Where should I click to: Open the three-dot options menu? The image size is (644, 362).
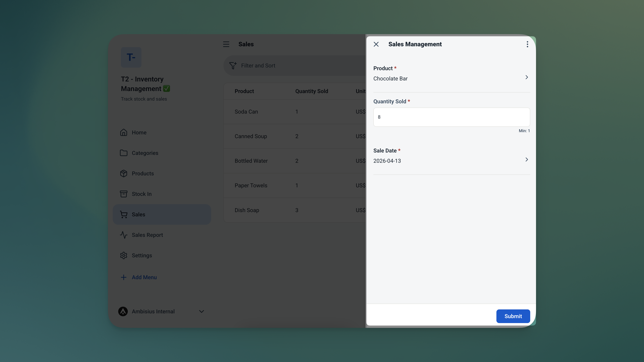coord(527,44)
